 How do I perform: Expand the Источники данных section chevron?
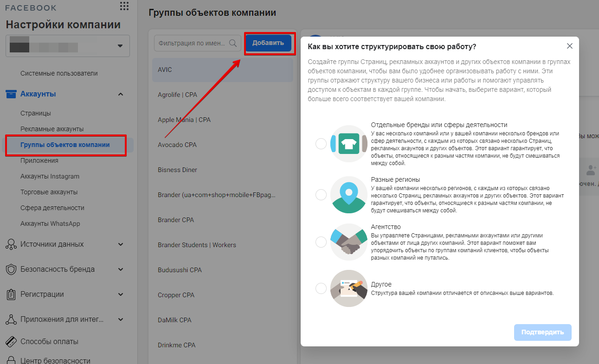(x=121, y=244)
